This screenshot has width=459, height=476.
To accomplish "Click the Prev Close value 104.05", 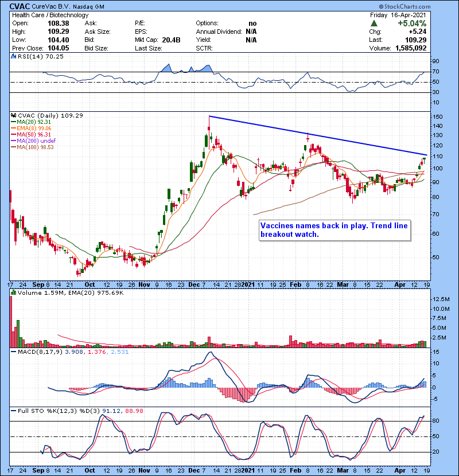I will (x=59, y=48).
